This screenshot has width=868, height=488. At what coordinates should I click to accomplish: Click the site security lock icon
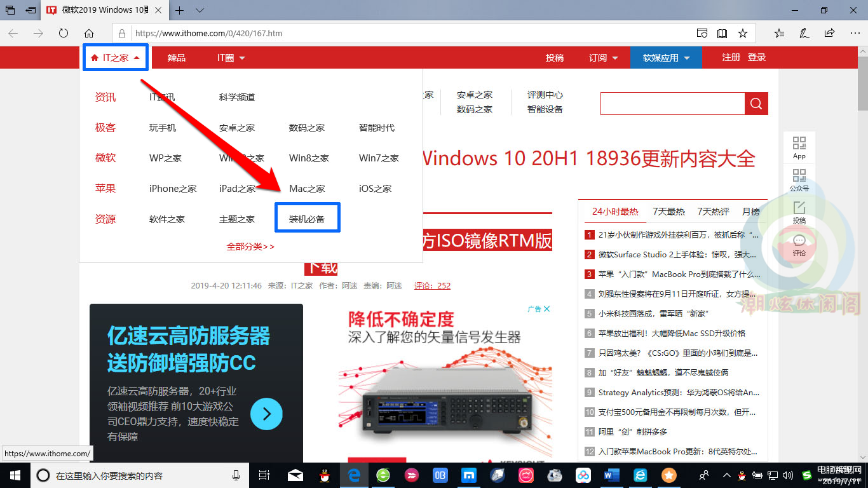click(x=123, y=33)
